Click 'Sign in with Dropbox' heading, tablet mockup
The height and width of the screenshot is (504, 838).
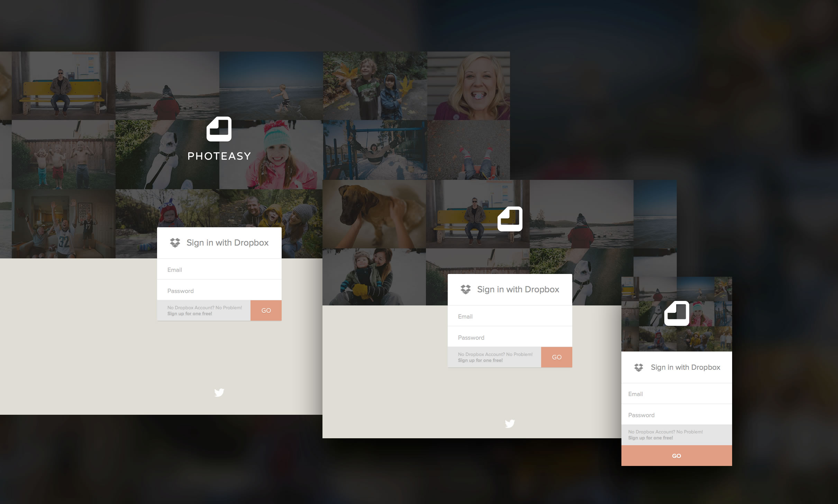[x=518, y=290]
